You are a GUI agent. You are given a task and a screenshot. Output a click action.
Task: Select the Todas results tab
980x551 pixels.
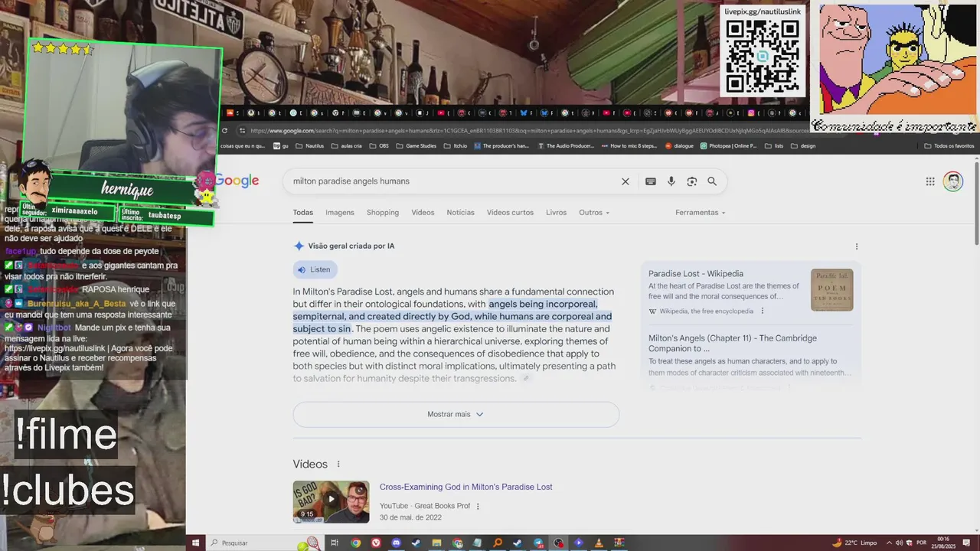(302, 212)
